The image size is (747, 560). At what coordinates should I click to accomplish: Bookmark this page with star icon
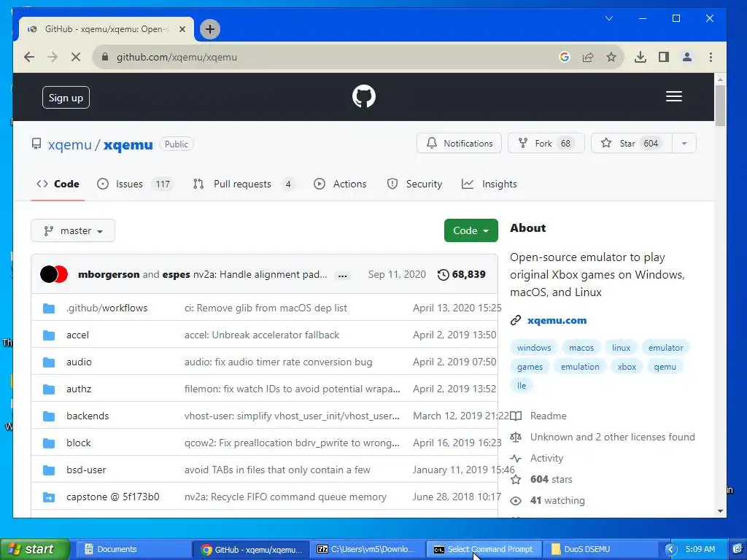[611, 57]
